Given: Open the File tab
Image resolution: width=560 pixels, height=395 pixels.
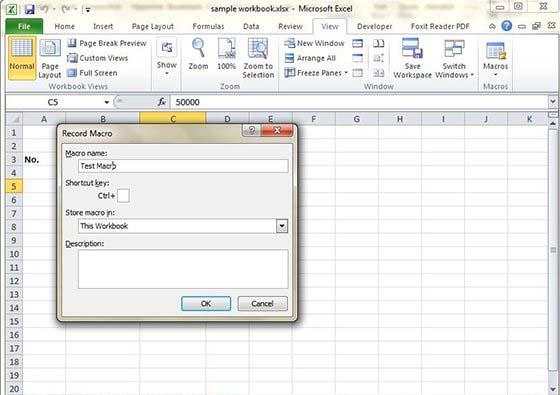Looking at the screenshot, I should pos(24,26).
